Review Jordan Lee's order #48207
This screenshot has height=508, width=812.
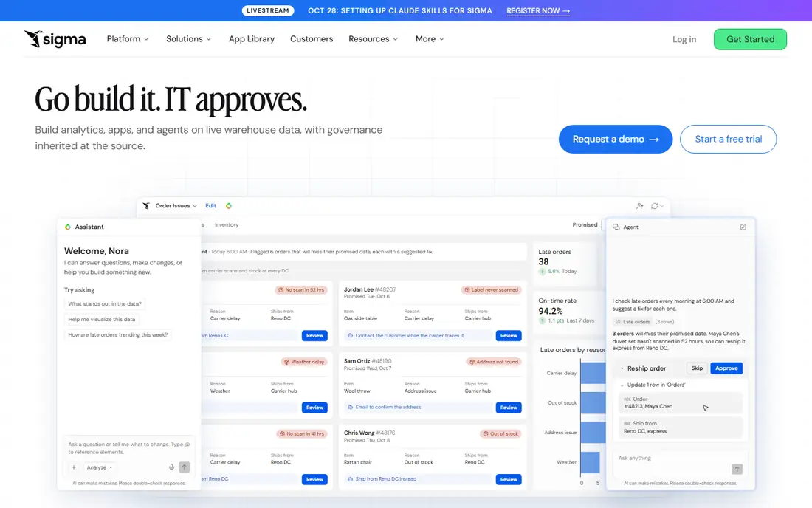(x=509, y=335)
